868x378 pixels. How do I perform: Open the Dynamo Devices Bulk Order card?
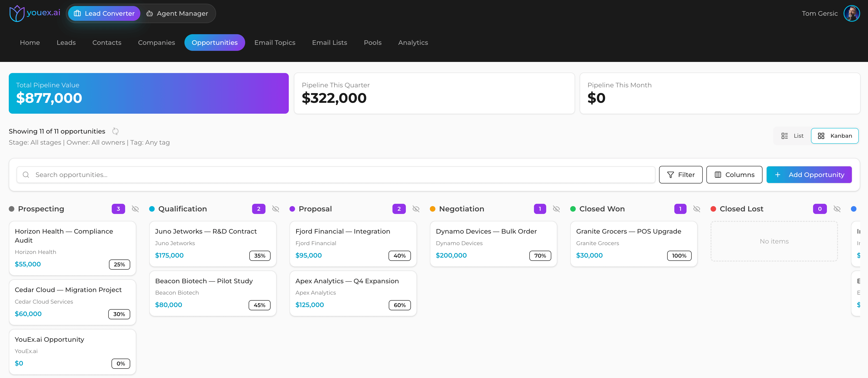point(493,244)
